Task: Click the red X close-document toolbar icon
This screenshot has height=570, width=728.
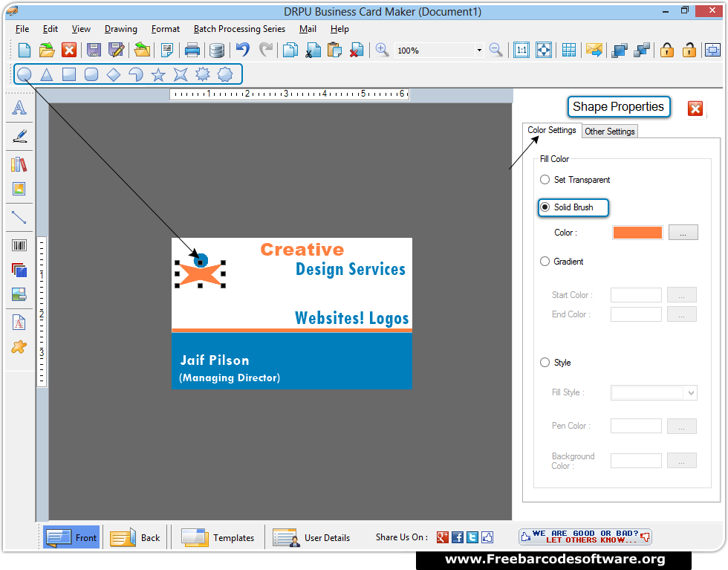Action: (x=69, y=50)
